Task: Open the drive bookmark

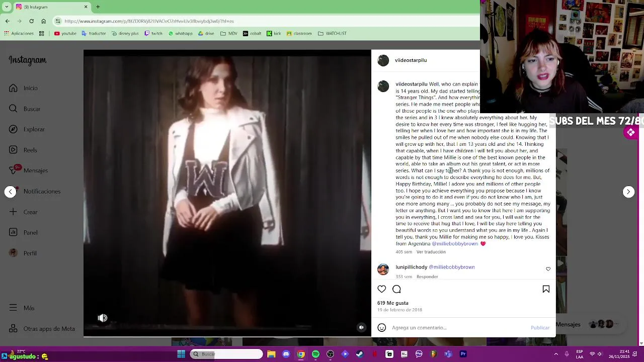Action: (x=206, y=34)
